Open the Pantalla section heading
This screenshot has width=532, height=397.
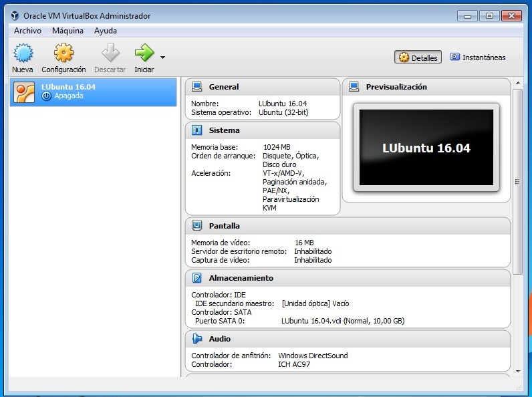(225, 226)
